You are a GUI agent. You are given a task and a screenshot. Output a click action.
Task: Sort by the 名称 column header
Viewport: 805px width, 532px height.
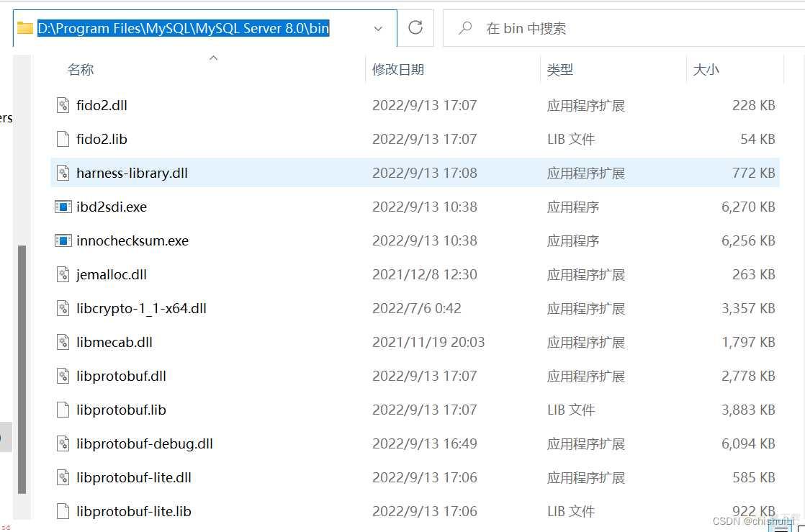click(81, 69)
